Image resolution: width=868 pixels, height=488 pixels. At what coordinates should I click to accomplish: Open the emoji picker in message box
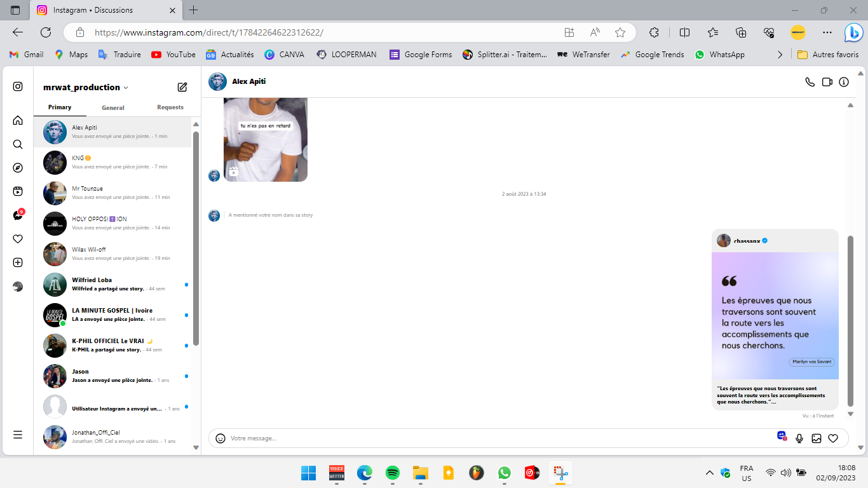tap(220, 438)
